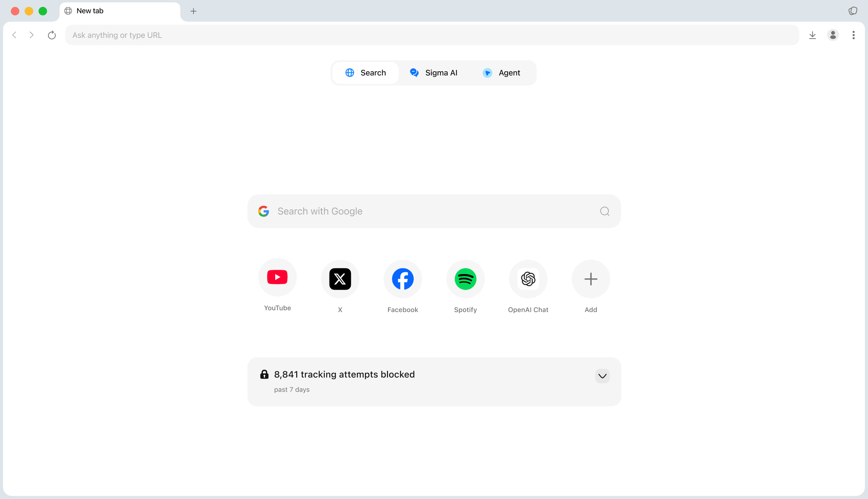
Task: Open the OpenAI Chat shortcut
Action: (x=528, y=279)
